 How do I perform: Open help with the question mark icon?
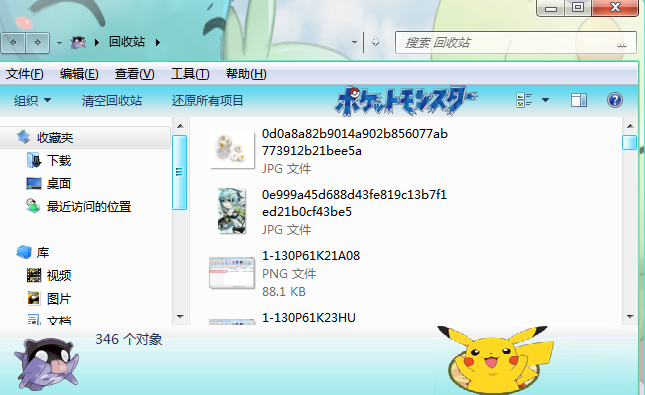coord(615,100)
